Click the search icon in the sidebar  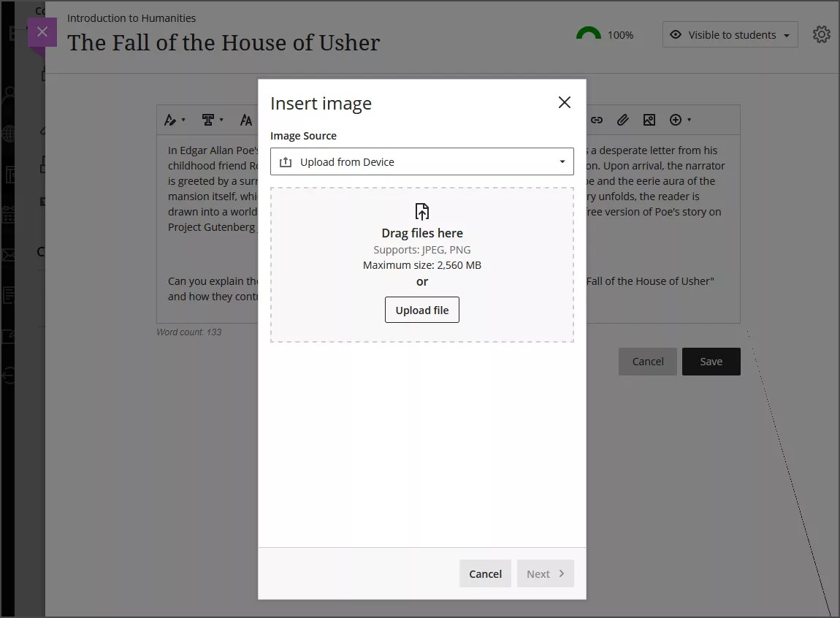pyautogui.click(x=8, y=94)
